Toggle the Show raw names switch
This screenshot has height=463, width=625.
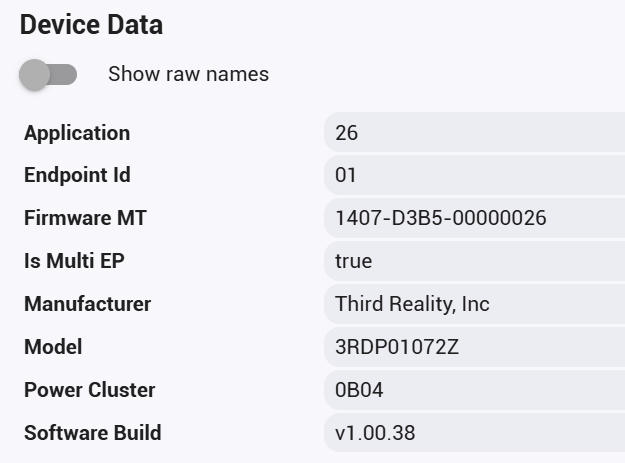[48, 75]
